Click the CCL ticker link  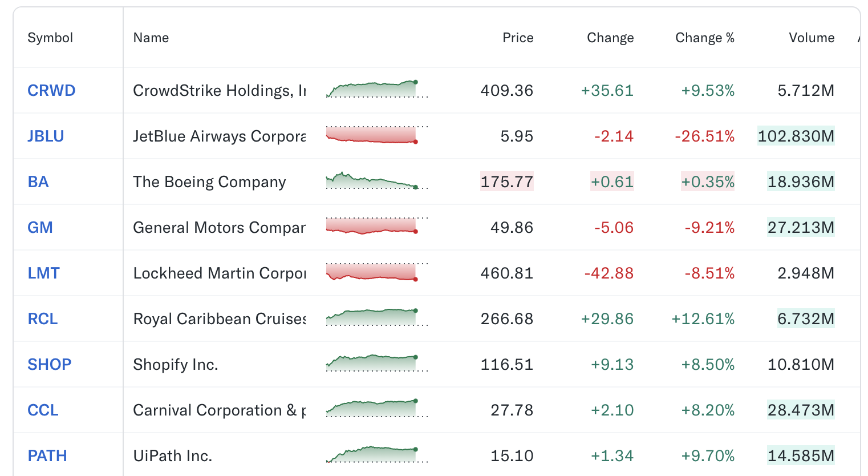coord(43,410)
